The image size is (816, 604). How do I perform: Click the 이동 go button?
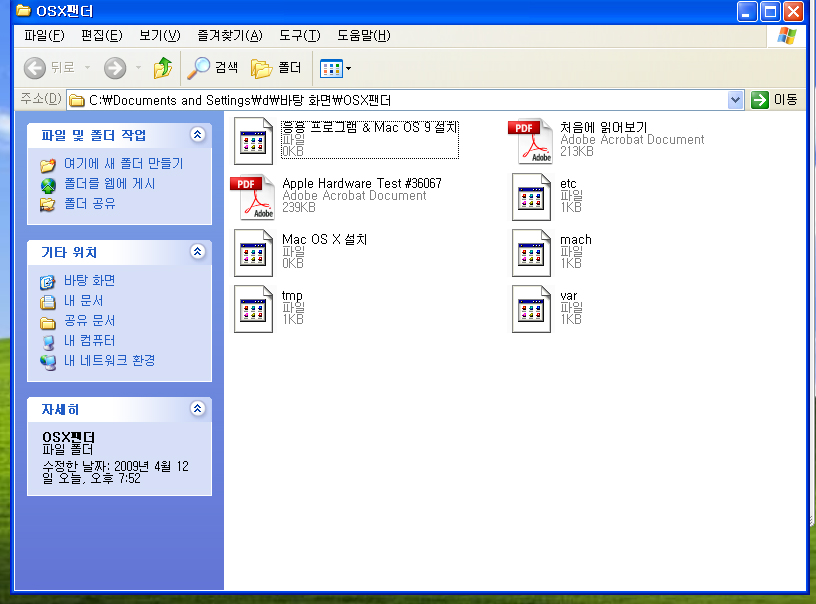click(x=775, y=100)
